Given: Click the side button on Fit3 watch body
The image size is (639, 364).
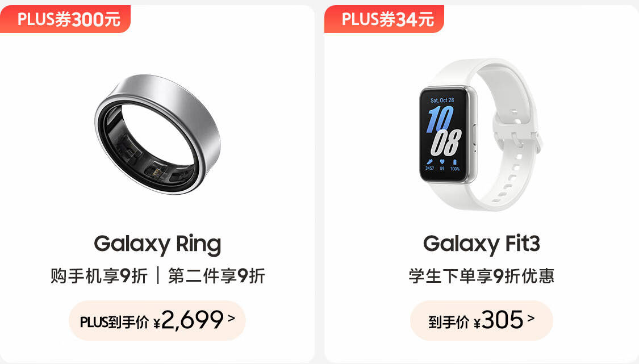Looking at the screenshot, I should (x=474, y=135).
